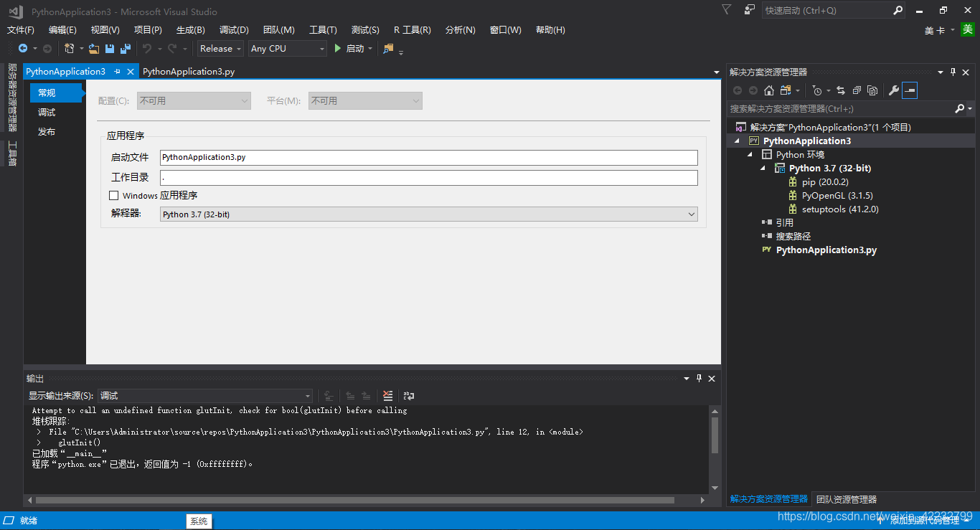
Task: Click the Properties wrench icon in Solution Explorer
Action: tap(894, 90)
